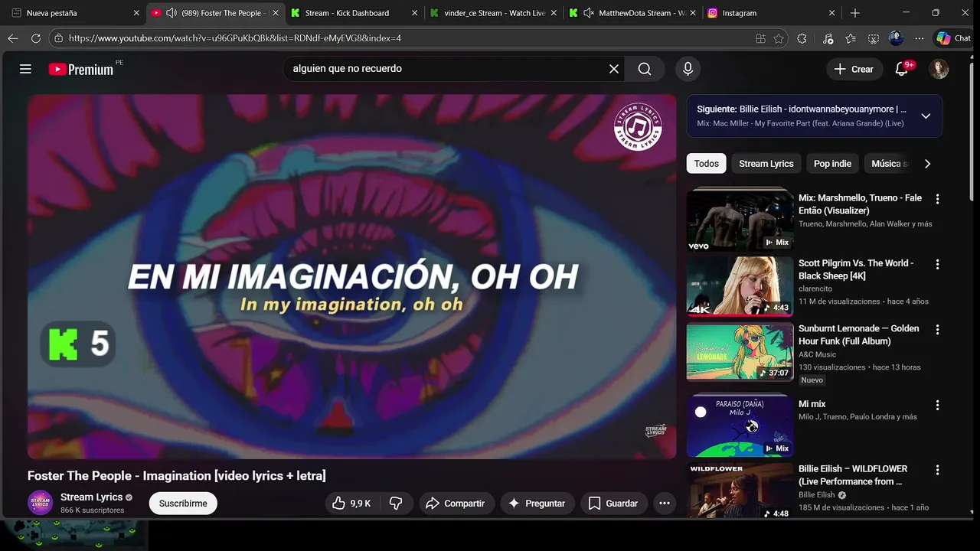
Task: Add page to favorites star icon
Action: click(x=779, y=38)
